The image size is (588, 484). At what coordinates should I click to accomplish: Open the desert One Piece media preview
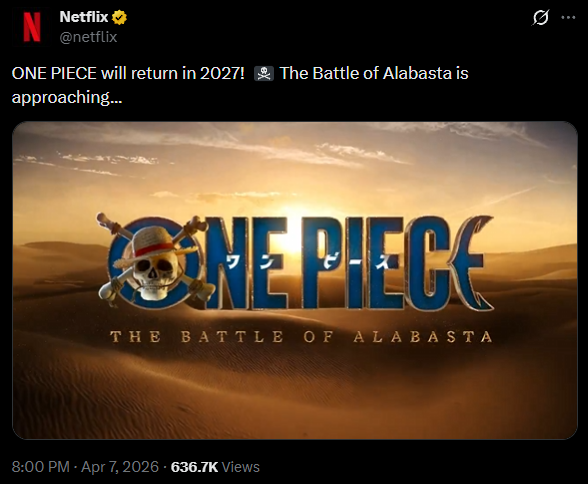[x=295, y=280]
